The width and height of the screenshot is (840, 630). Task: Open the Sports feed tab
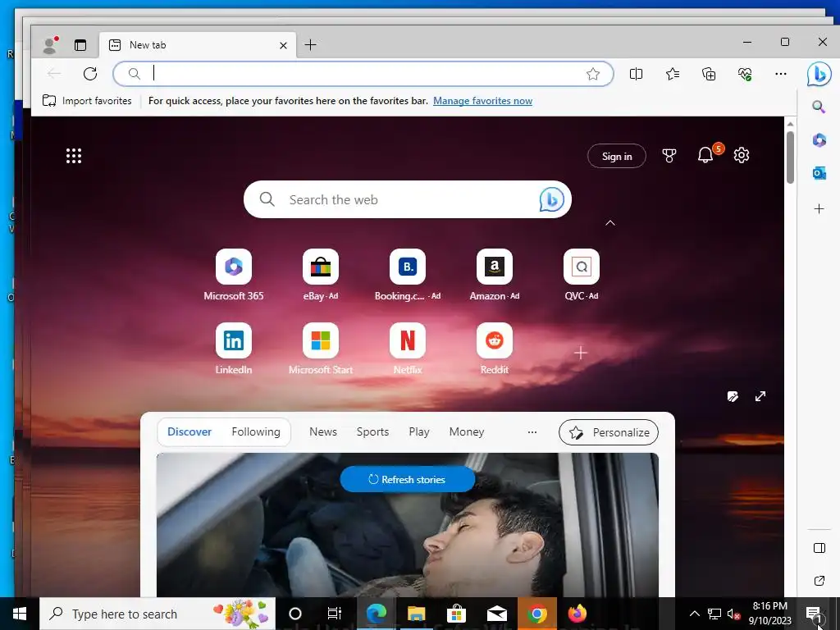(373, 431)
